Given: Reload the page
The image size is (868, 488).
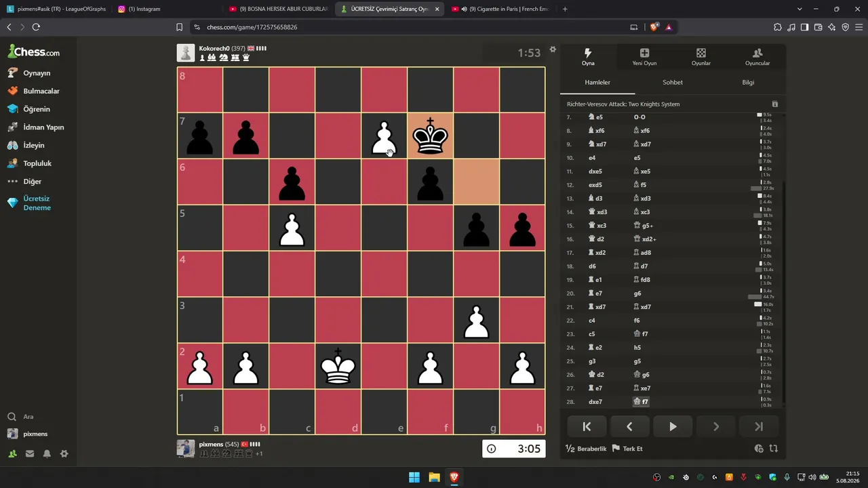Looking at the screenshot, I should click(x=36, y=27).
